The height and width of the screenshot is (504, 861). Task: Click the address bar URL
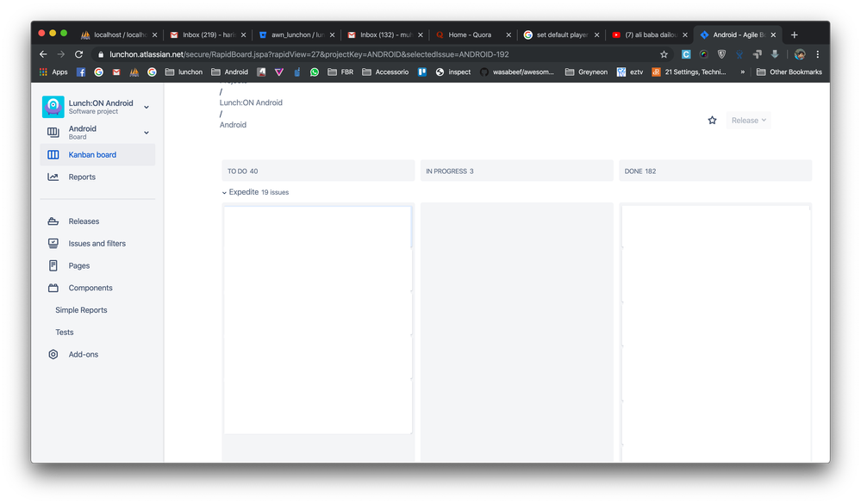[x=309, y=54]
